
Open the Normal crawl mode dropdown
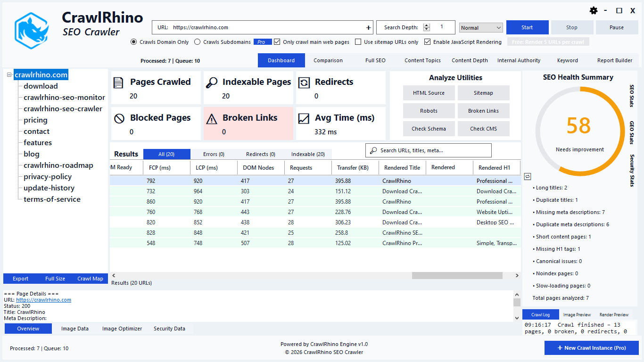(480, 27)
